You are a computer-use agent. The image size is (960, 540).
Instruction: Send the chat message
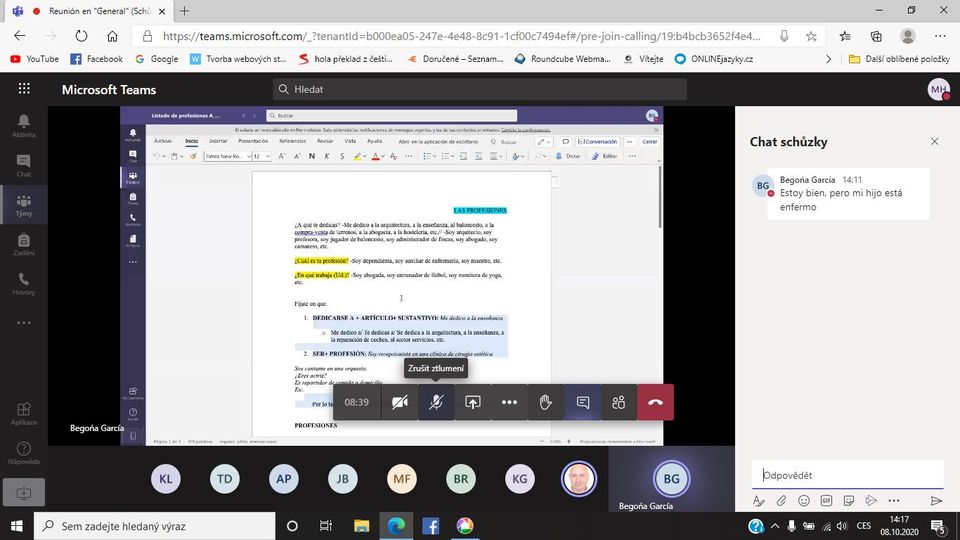(x=936, y=501)
